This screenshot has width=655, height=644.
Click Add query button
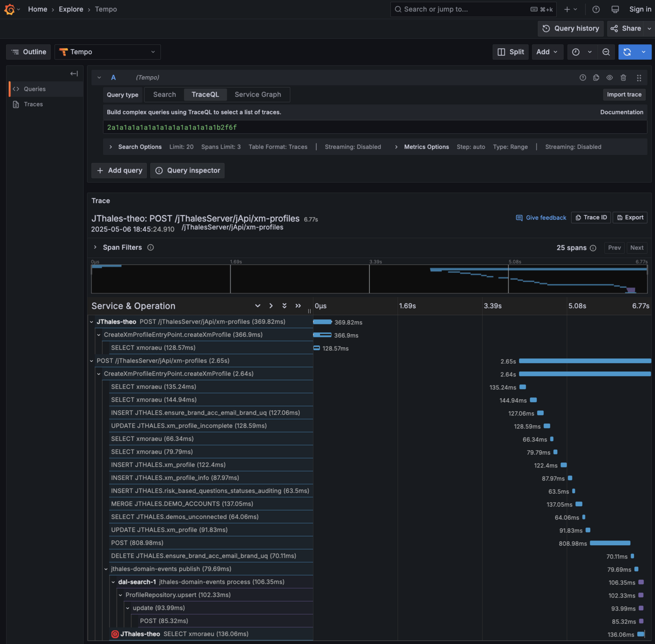119,170
